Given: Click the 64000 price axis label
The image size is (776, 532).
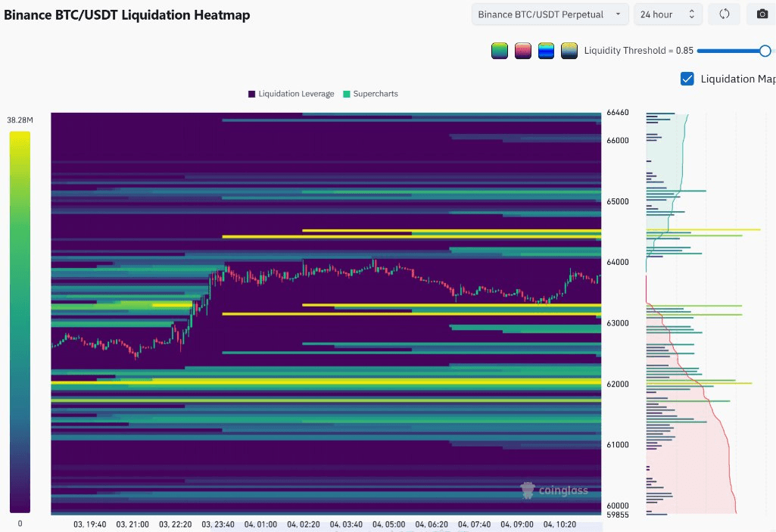Looking at the screenshot, I should [x=618, y=263].
